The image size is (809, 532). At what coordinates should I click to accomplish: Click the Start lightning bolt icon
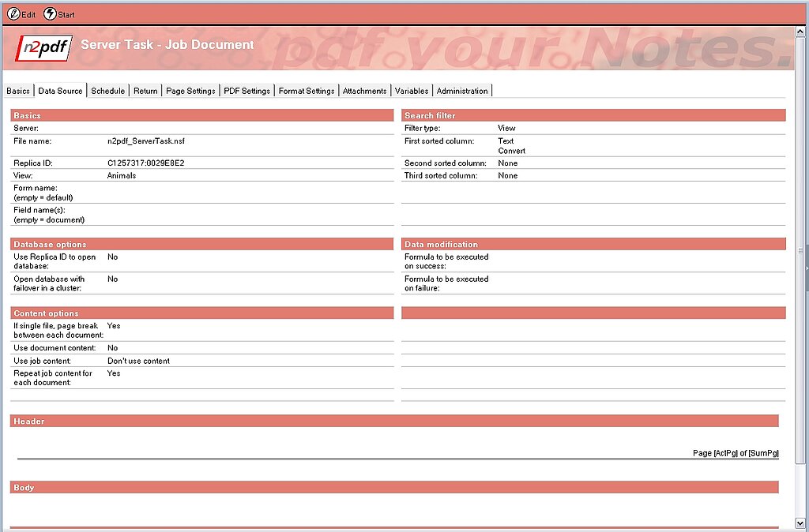[50, 14]
